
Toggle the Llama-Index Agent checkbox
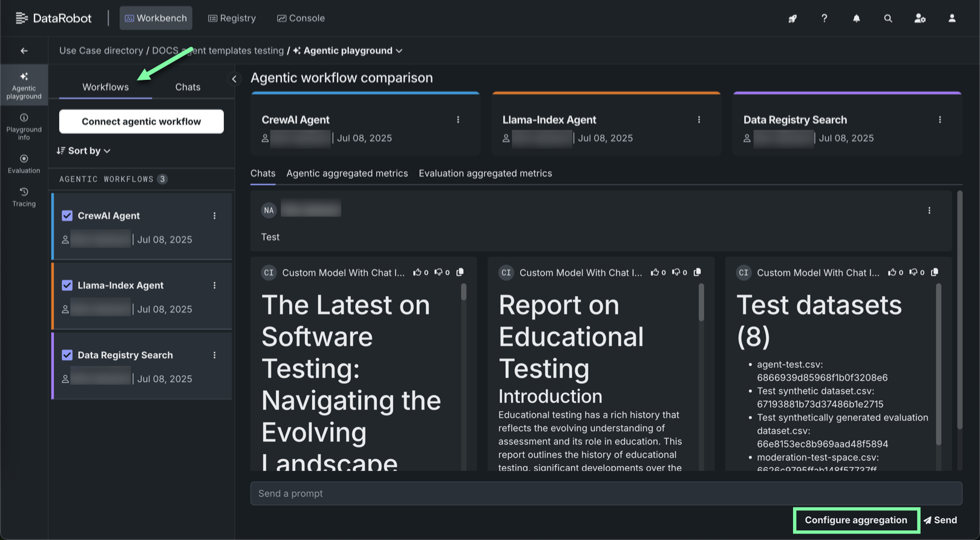point(67,285)
